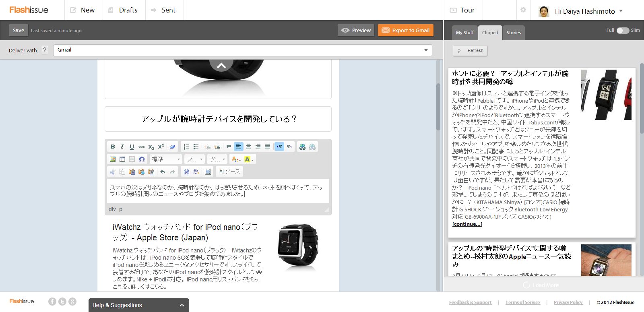Insert a horizontal line
Viewport: 644px width, 312px height.
[x=132, y=159]
